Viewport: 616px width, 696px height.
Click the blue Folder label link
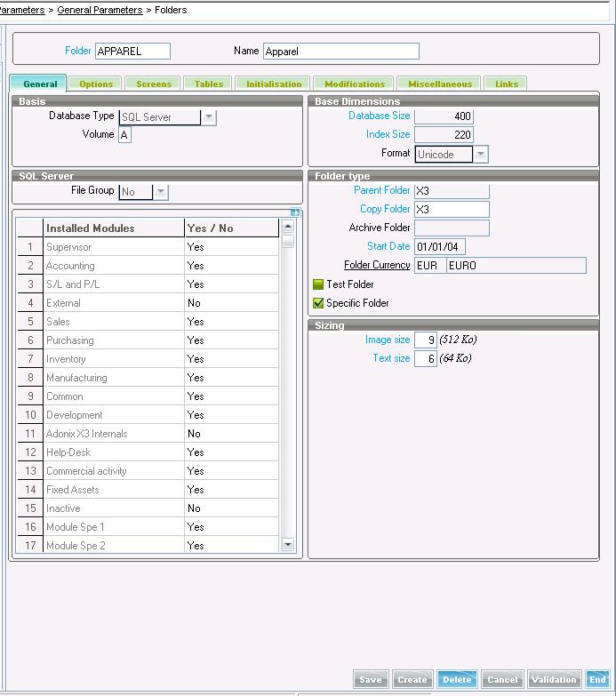[77, 51]
